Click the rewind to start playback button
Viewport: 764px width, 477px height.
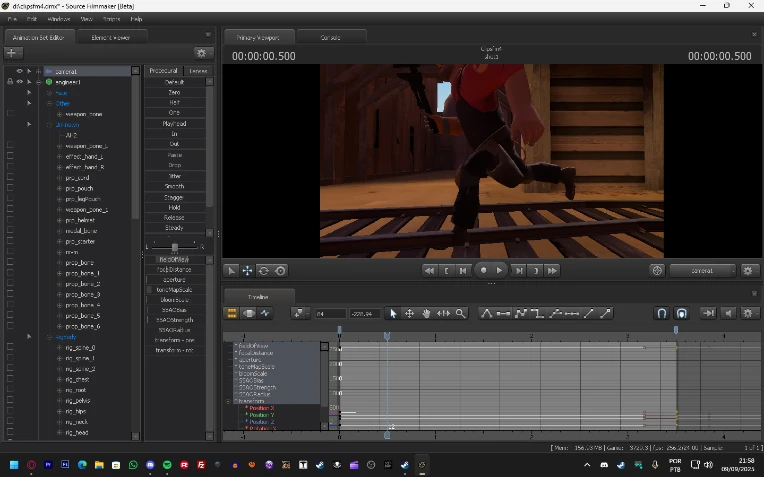click(x=429, y=271)
